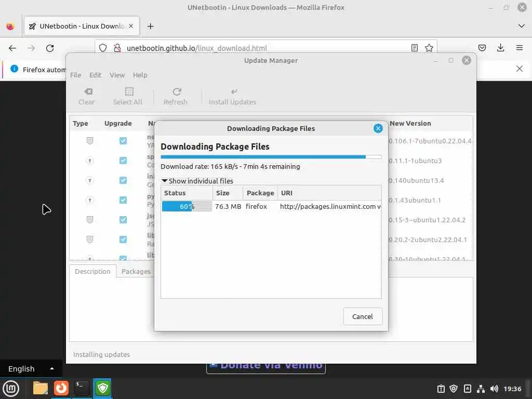This screenshot has width=532, height=399.
Task: Uncheck the upgrade checkbox for 0.1.43ubuntu1.1 row
Action: point(123,200)
